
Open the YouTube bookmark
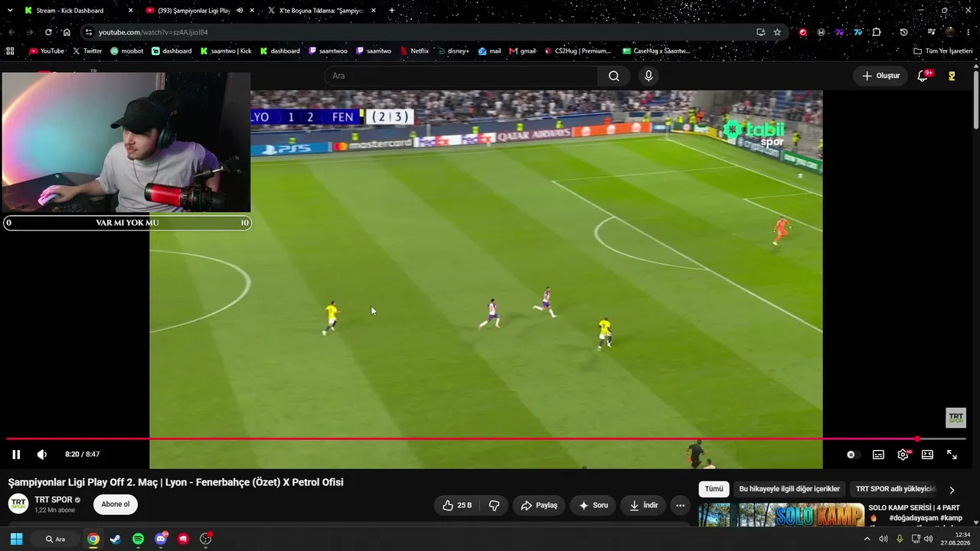(47, 51)
